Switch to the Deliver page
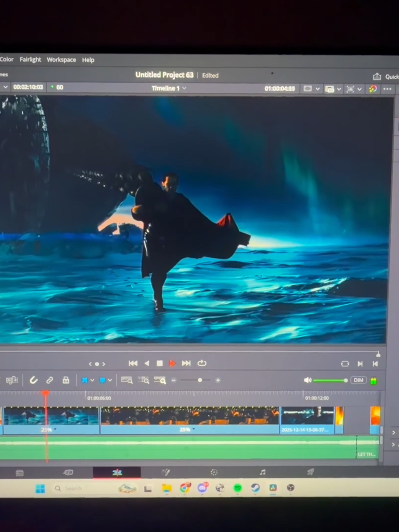Viewport: 399px width, 532px height. pos(310,472)
